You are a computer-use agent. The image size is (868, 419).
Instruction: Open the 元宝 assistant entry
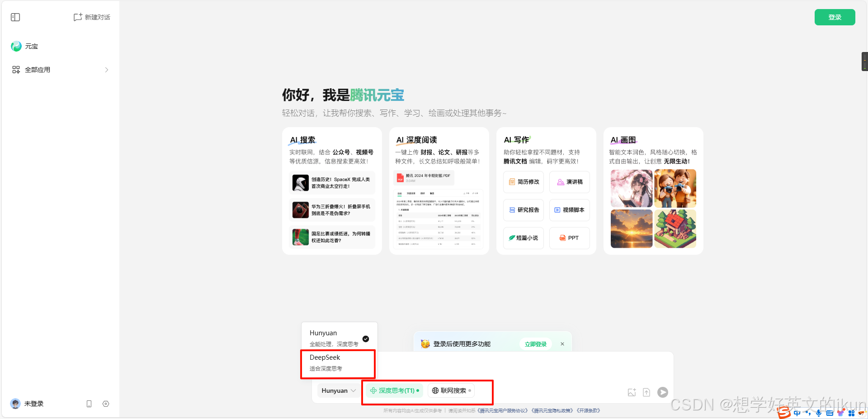click(x=25, y=46)
